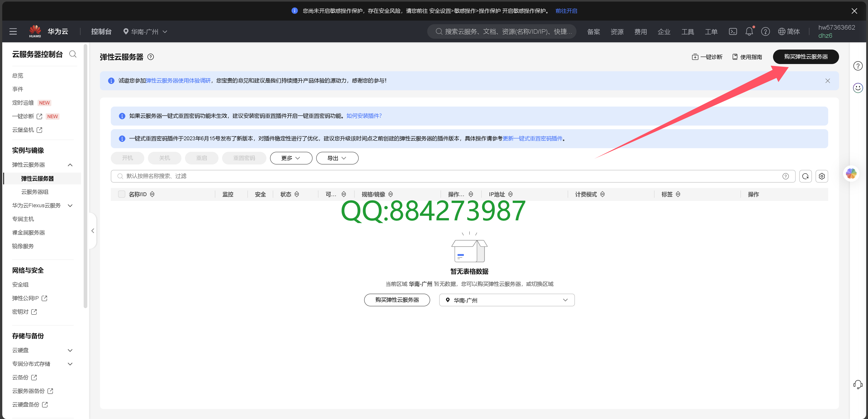Screen dimensions: 868x419
Task: Click the right-side help circle icon
Action: 858,66
